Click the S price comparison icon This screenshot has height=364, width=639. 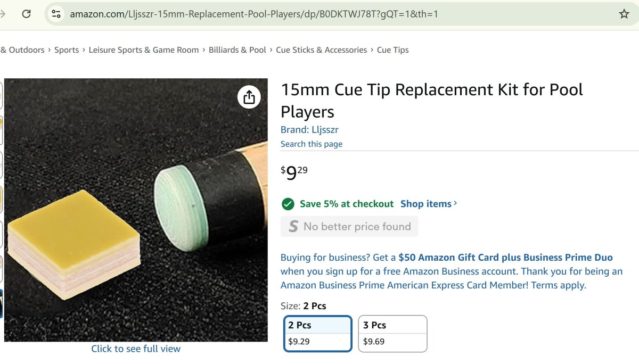(293, 227)
